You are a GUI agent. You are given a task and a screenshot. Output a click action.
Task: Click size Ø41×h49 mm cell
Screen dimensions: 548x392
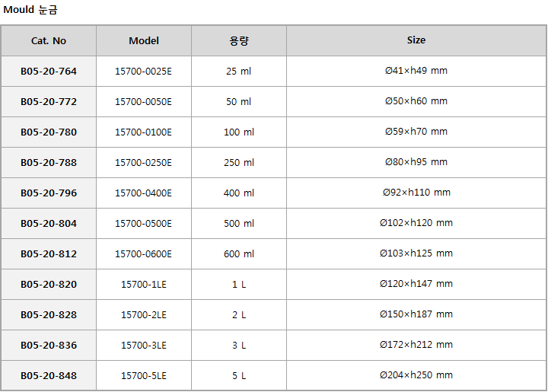click(416, 72)
